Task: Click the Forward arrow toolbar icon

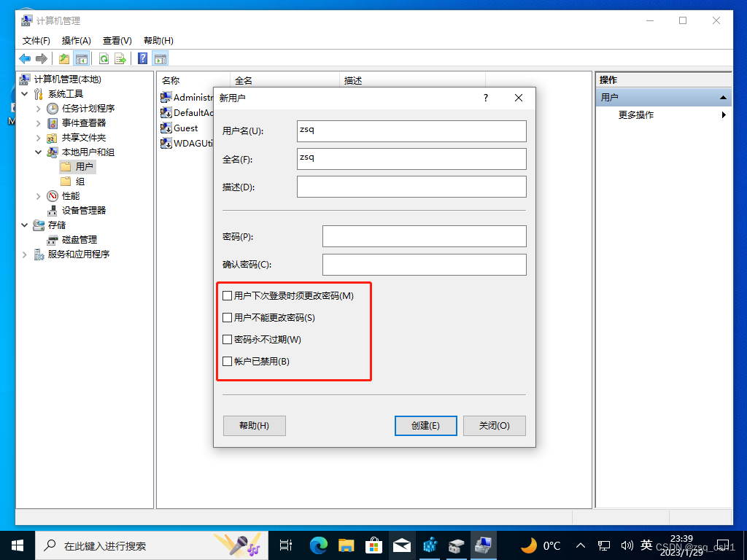Action: (42, 58)
